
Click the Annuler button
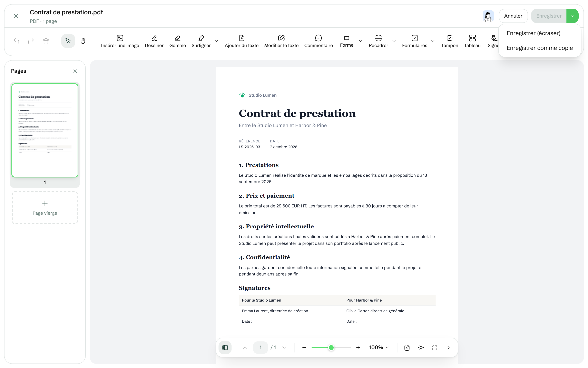click(513, 16)
